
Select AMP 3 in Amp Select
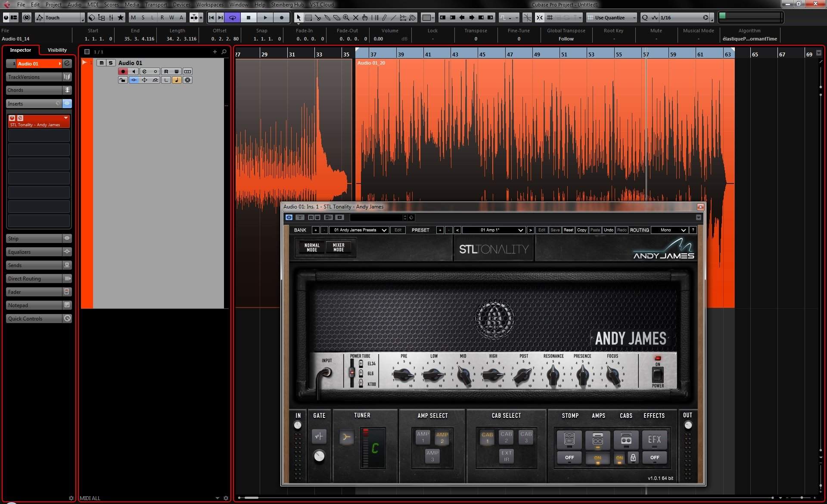(432, 456)
